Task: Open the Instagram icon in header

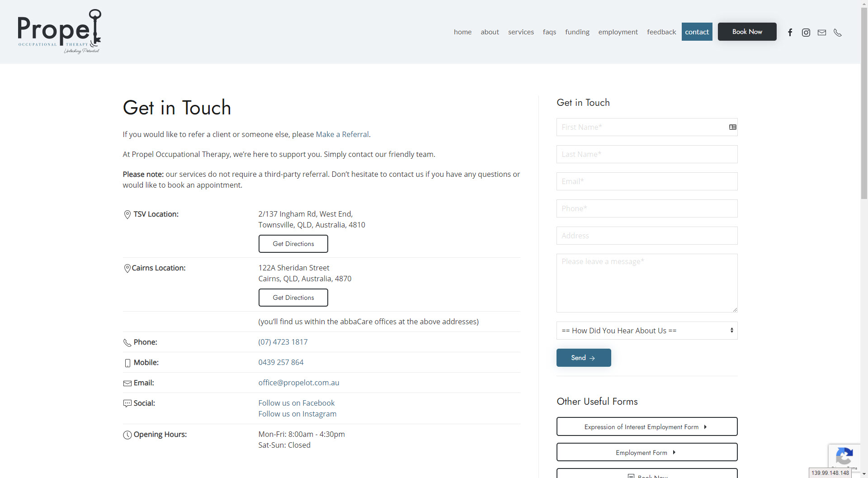Action: click(x=806, y=32)
